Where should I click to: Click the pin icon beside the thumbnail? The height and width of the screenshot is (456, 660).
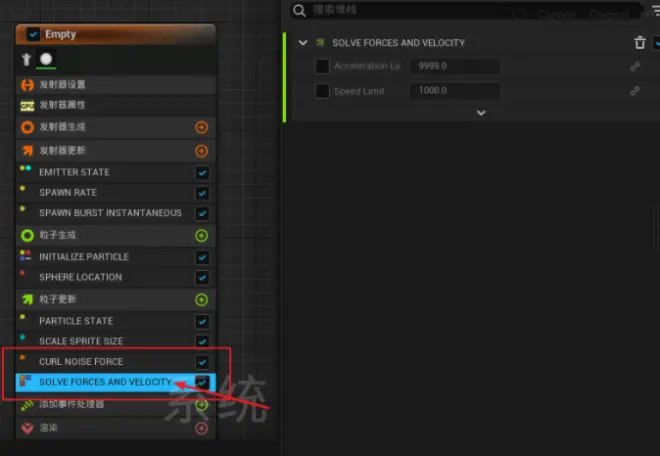pyautogui.click(x=27, y=59)
